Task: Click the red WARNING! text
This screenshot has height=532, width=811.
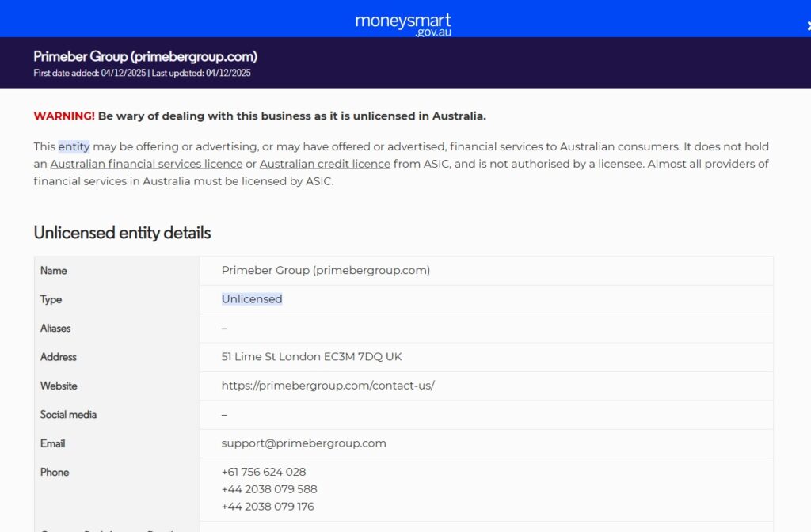Action: [x=62, y=116]
